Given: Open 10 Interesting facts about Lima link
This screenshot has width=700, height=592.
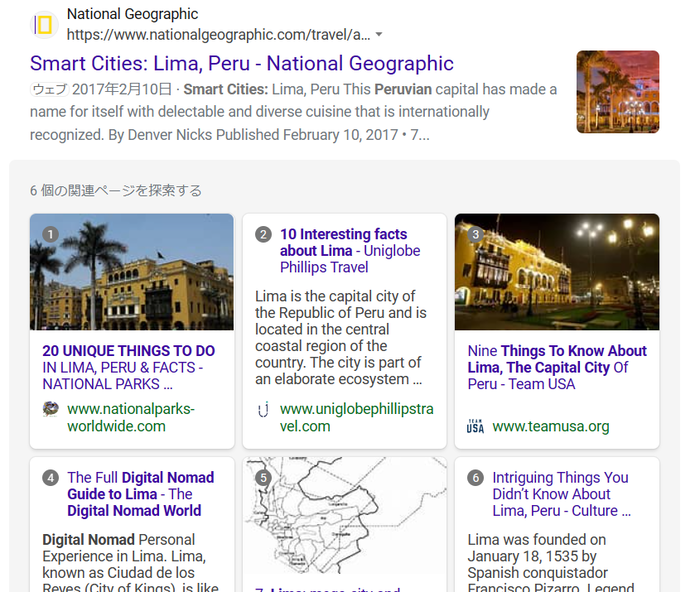Looking at the screenshot, I should tap(350, 250).
